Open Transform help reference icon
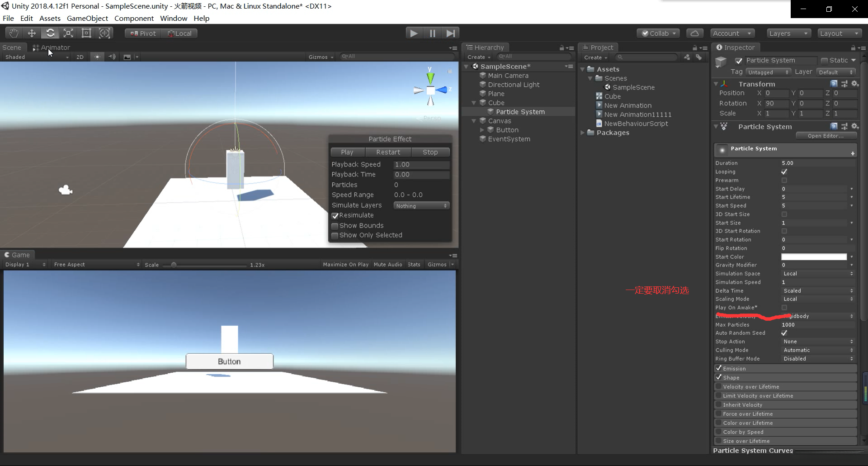The height and width of the screenshot is (466, 868). [x=834, y=84]
